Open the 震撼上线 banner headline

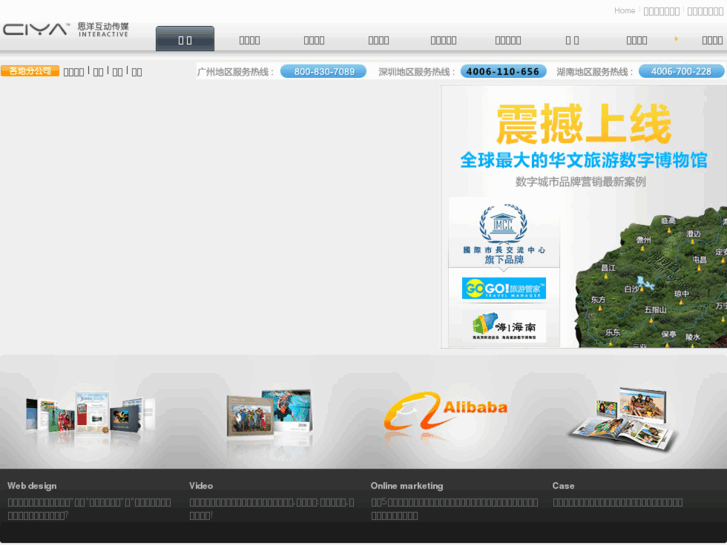pyautogui.click(x=583, y=124)
